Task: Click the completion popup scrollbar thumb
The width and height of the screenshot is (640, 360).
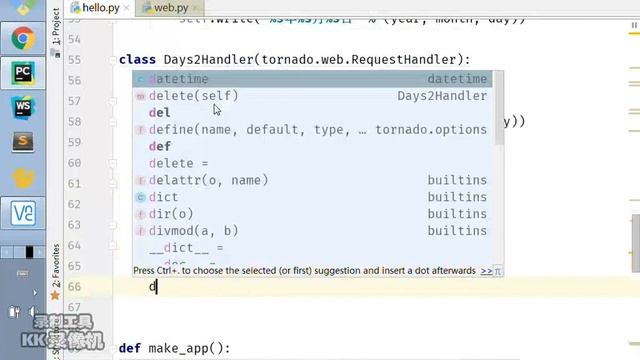Action: pyautogui.click(x=499, y=108)
